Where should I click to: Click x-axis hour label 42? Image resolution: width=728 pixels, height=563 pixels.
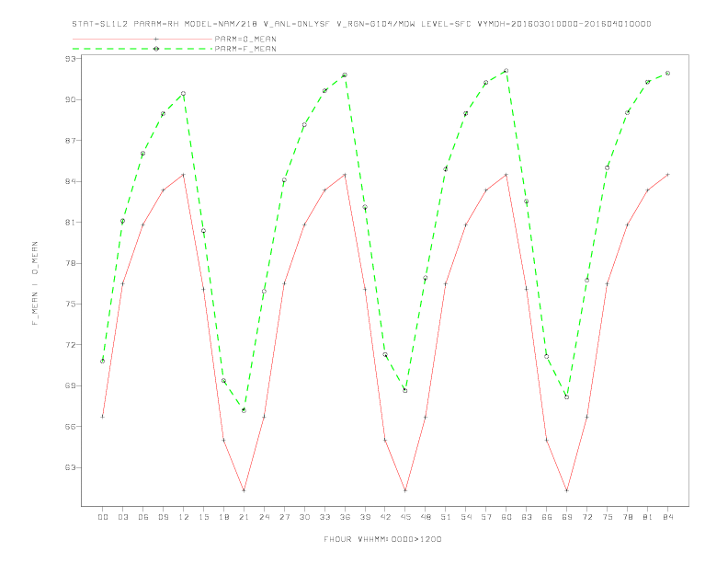tap(385, 517)
